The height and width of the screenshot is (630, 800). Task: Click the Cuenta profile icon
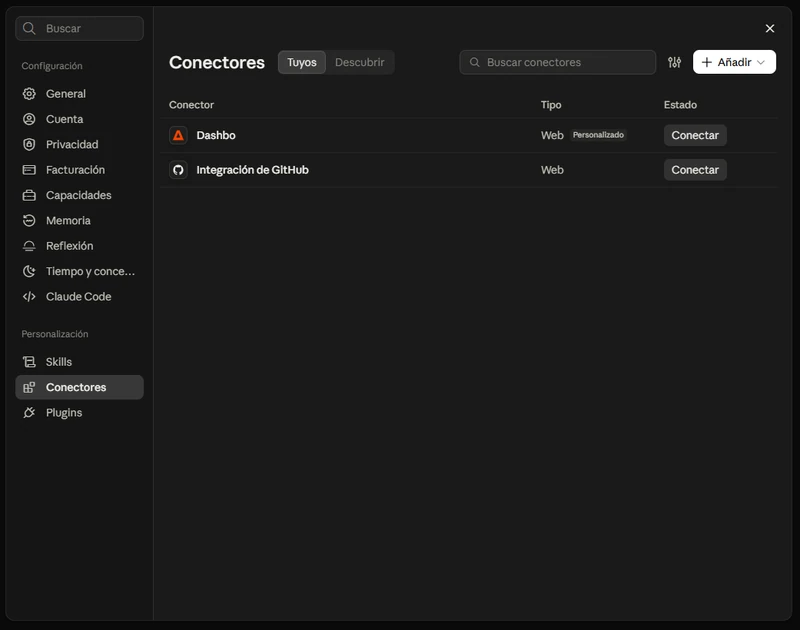click(29, 119)
